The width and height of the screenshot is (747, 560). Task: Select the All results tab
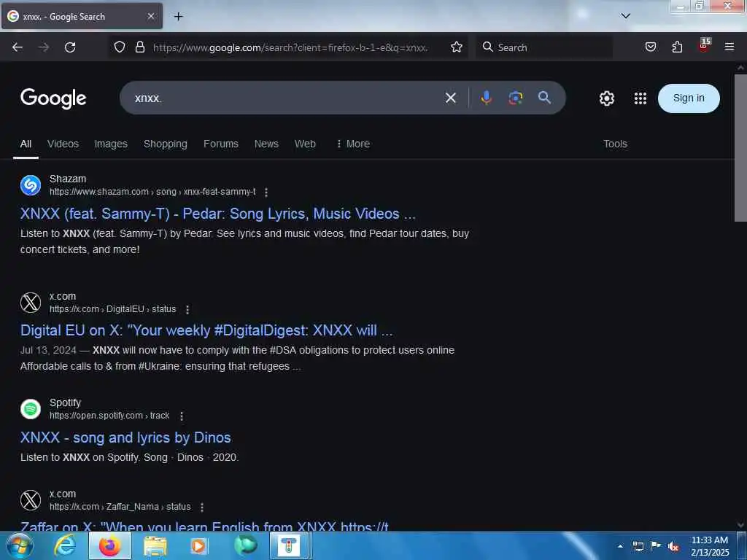click(x=26, y=144)
